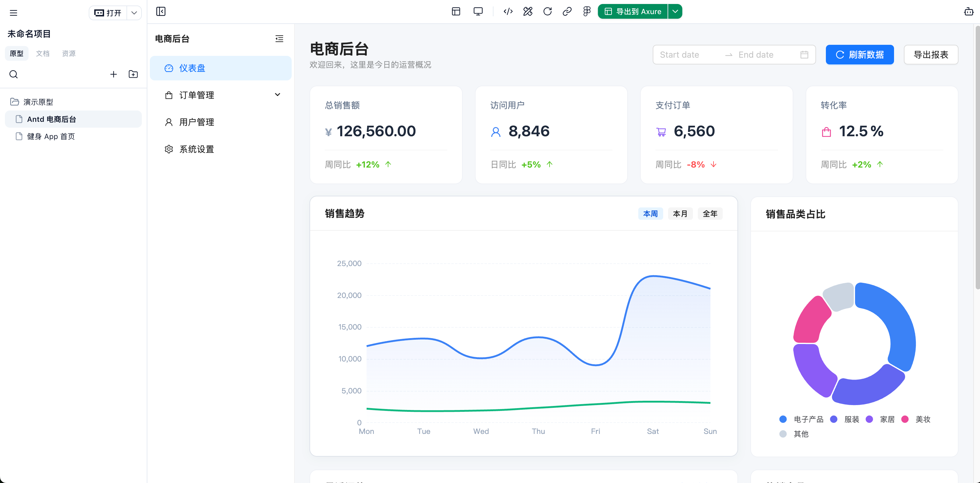Switch to the 原型 tab
Viewport: 980px width, 483px height.
click(16, 54)
